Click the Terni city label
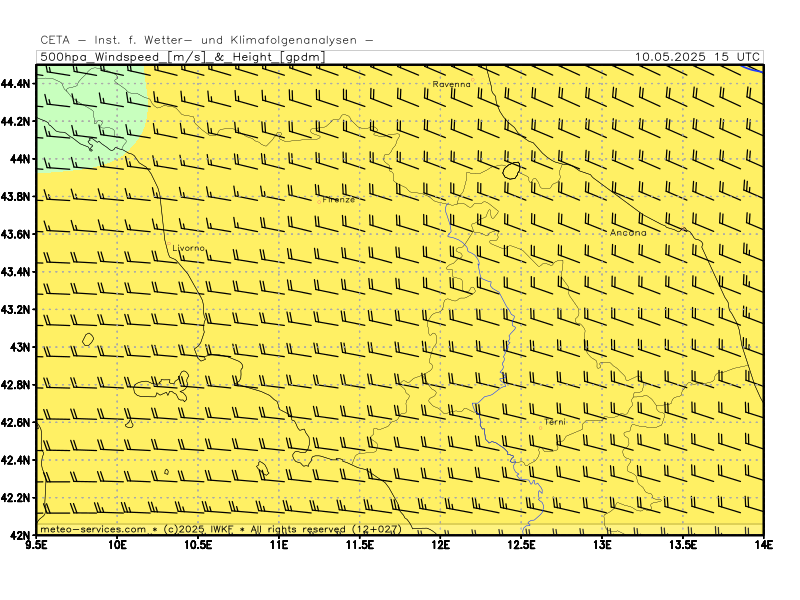800x600 pixels. (555, 422)
